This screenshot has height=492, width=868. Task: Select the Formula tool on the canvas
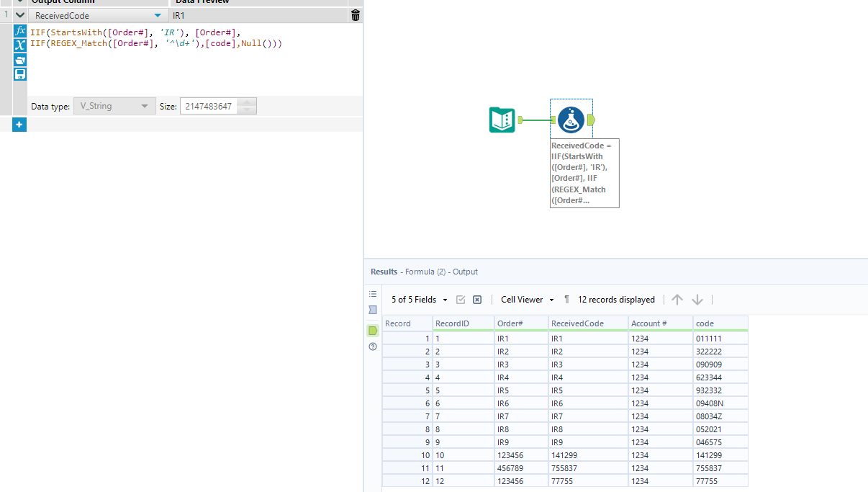point(571,120)
